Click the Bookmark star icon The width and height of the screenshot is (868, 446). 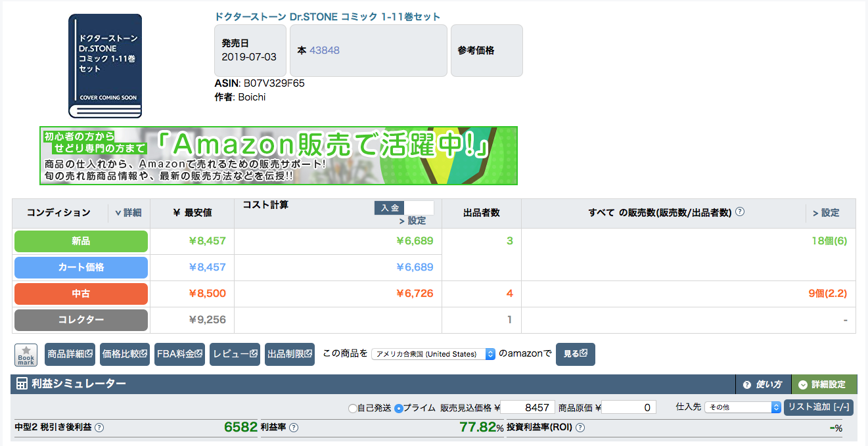coord(26,354)
